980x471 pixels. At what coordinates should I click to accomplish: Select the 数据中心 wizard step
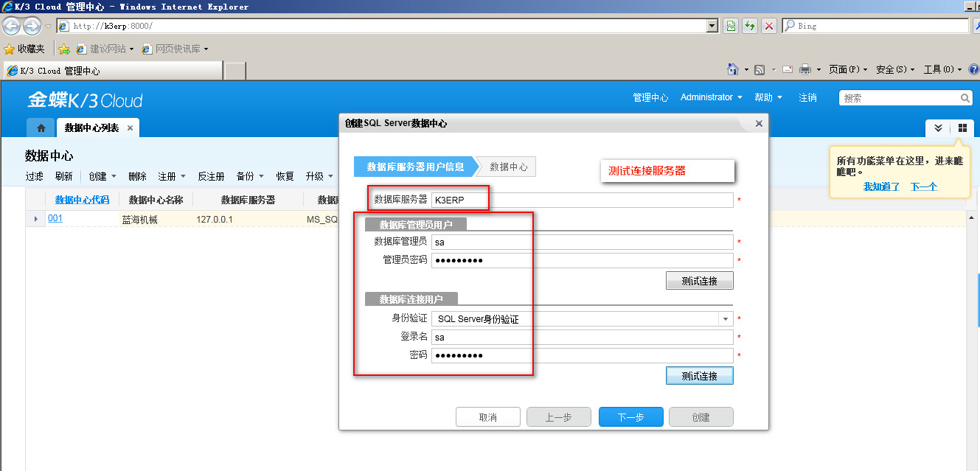point(508,167)
